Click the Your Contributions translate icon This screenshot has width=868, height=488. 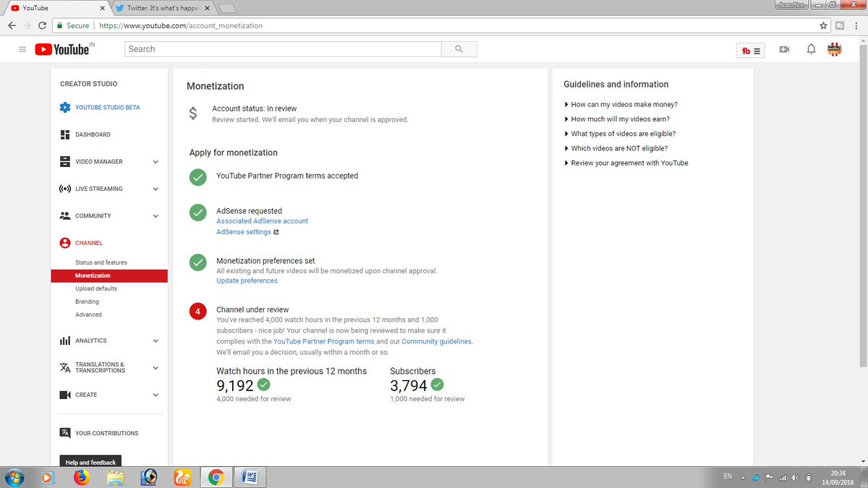click(65, 433)
